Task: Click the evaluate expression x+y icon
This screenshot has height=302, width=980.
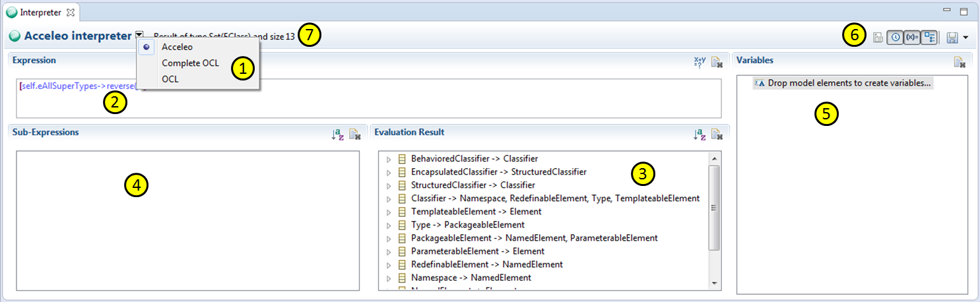Action: (x=700, y=61)
